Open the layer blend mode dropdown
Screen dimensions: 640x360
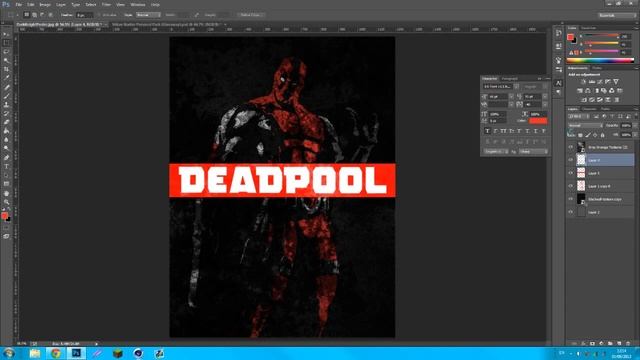[585, 125]
